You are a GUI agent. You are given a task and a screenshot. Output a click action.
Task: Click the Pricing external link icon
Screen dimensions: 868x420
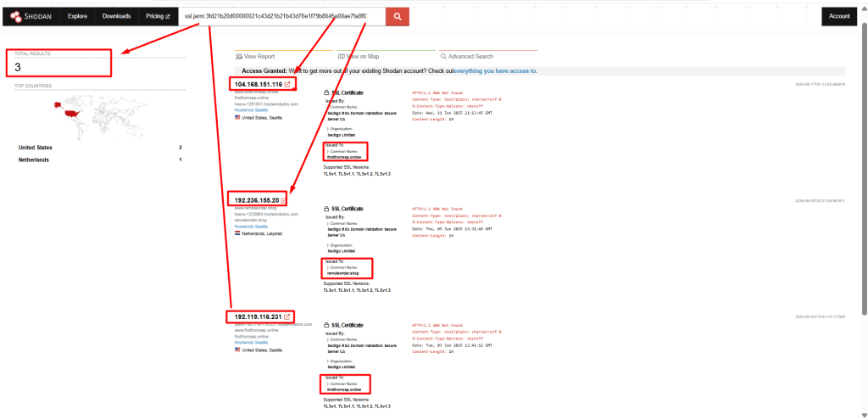point(168,17)
